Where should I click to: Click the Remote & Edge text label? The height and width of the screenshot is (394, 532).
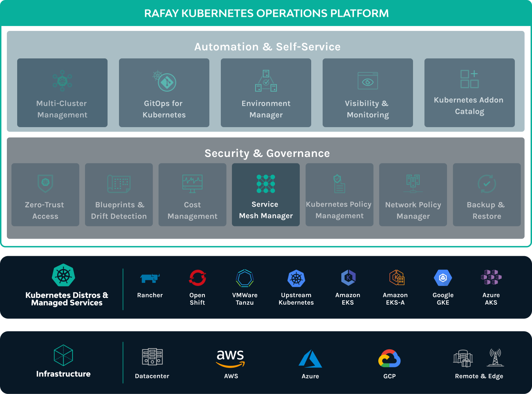pyautogui.click(x=479, y=376)
